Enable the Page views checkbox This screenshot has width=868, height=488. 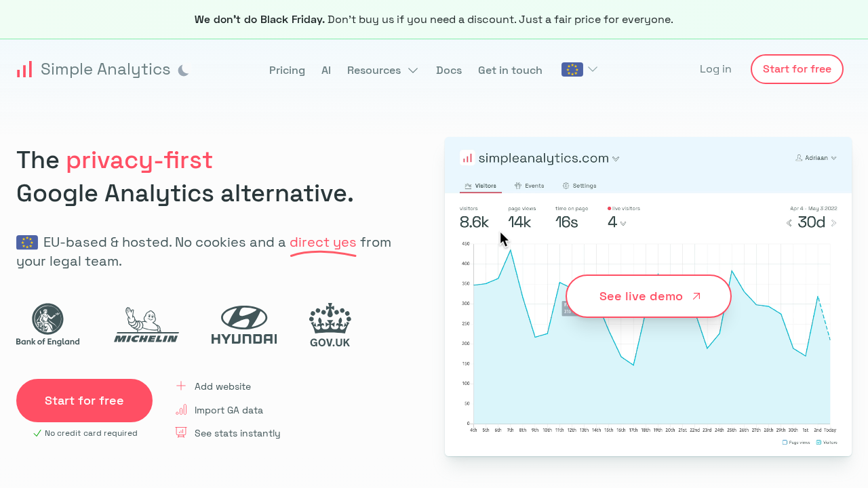coord(785,442)
